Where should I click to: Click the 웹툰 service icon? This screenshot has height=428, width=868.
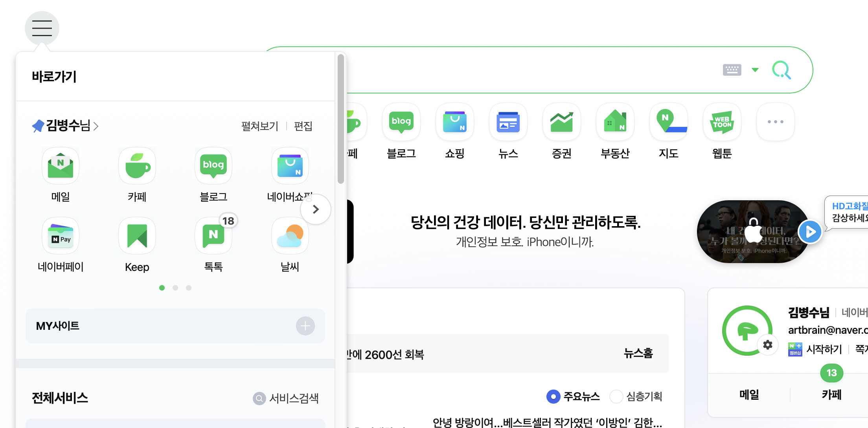coord(722,122)
